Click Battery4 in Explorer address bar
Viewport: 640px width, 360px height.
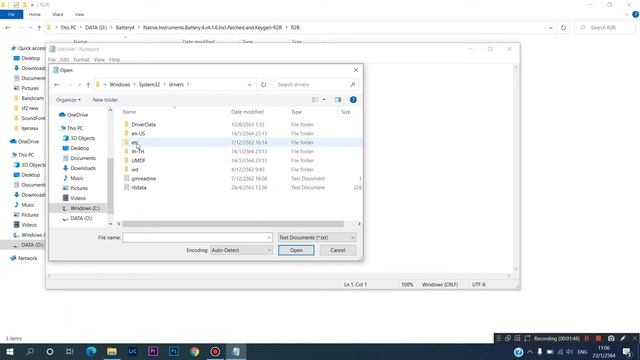[125, 27]
